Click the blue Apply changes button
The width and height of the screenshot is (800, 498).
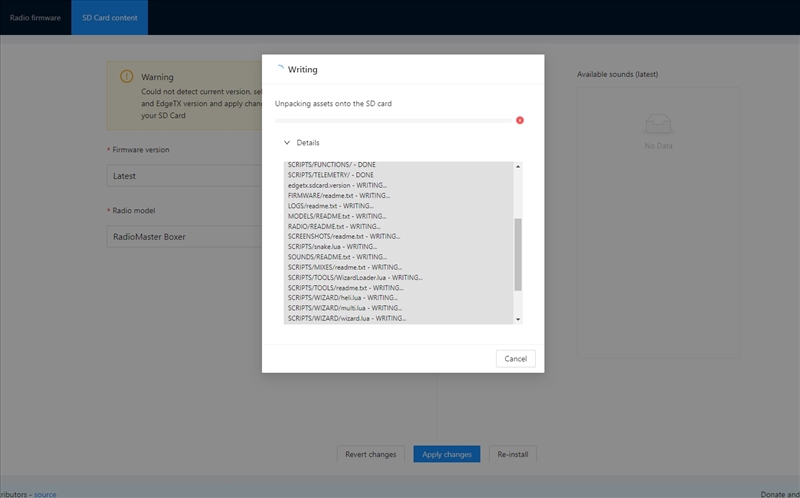pos(446,454)
